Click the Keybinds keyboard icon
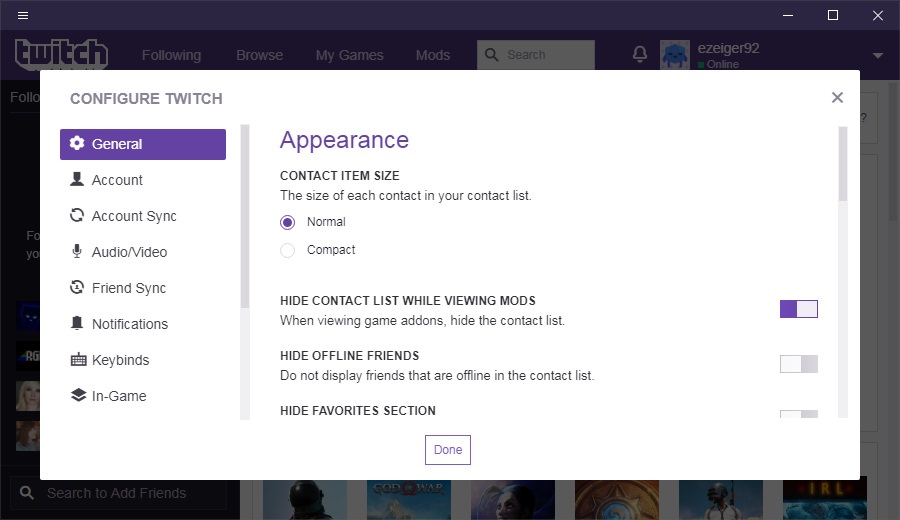900x520 pixels. click(x=78, y=360)
